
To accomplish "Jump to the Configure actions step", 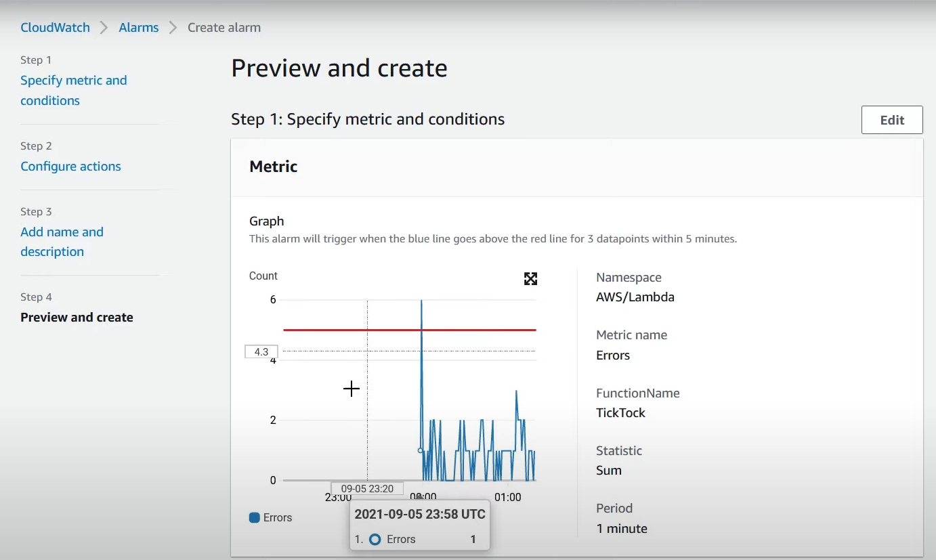I will coord(70,166).
